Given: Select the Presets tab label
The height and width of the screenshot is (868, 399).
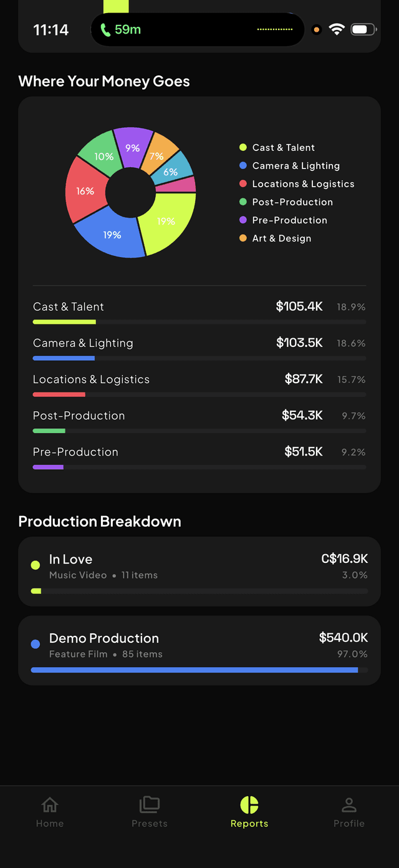Looking at the screenshot, I should (150, 823).
